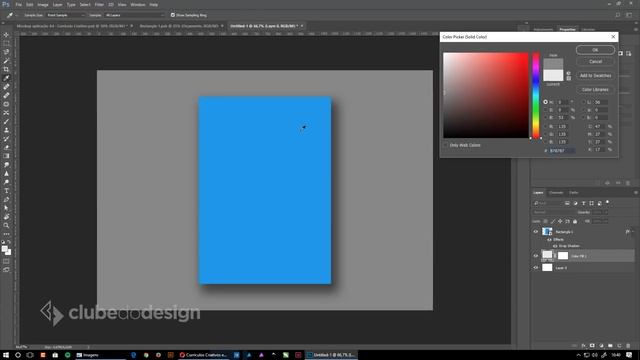Viewport: 640px width, 360px height.
Task: Select the Brush tool
Action: [6, 122]
